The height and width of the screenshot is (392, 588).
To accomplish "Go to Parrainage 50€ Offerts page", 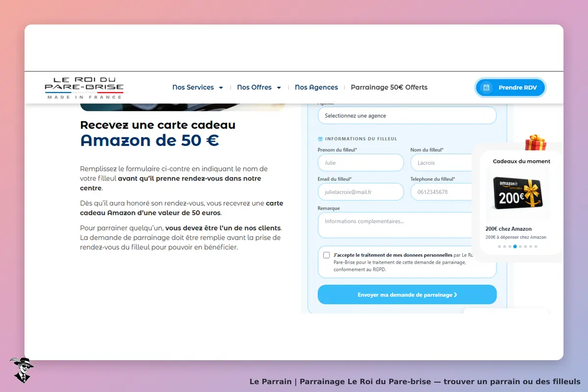I will pos(389,87).
